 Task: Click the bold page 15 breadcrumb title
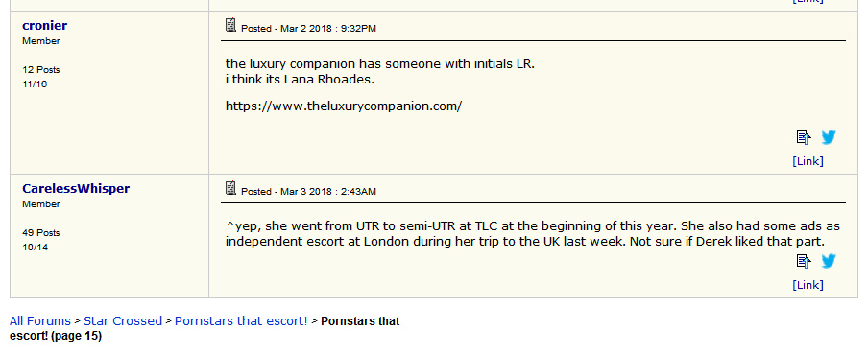(x=205, y=328)
